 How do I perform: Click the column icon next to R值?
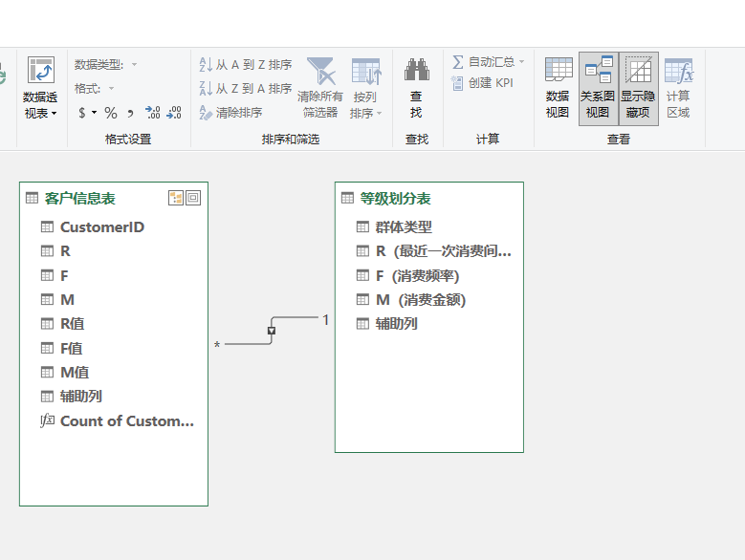47,324
